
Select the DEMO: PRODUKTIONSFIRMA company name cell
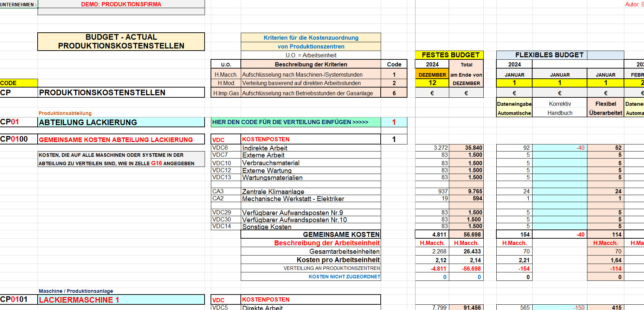121,4
